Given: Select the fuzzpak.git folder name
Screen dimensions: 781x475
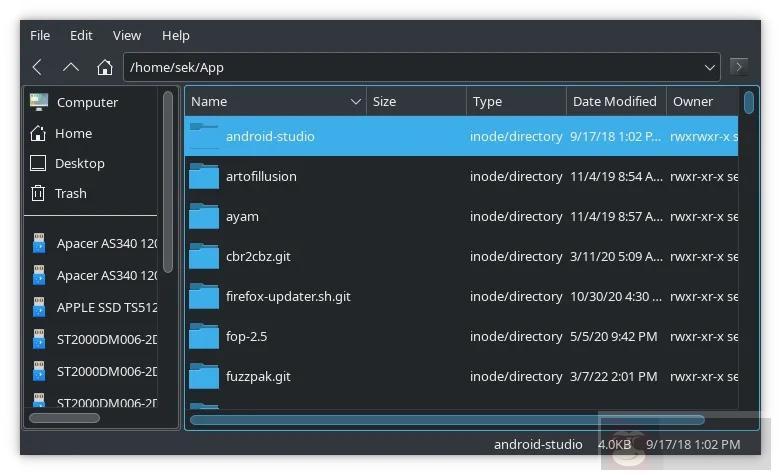Looking at the screenshot, I should point(258,377).
